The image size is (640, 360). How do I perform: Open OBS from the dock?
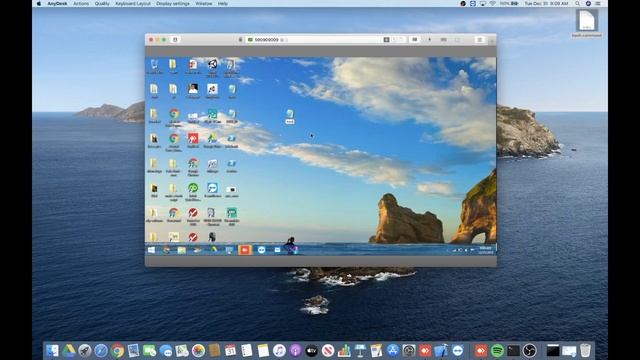(x=530, y=351)
